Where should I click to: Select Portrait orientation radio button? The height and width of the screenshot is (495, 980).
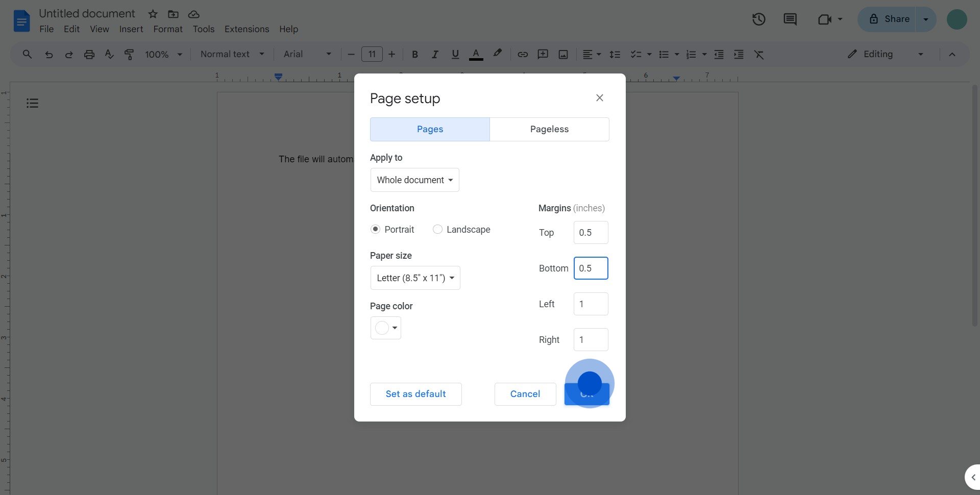coord(375,230)
